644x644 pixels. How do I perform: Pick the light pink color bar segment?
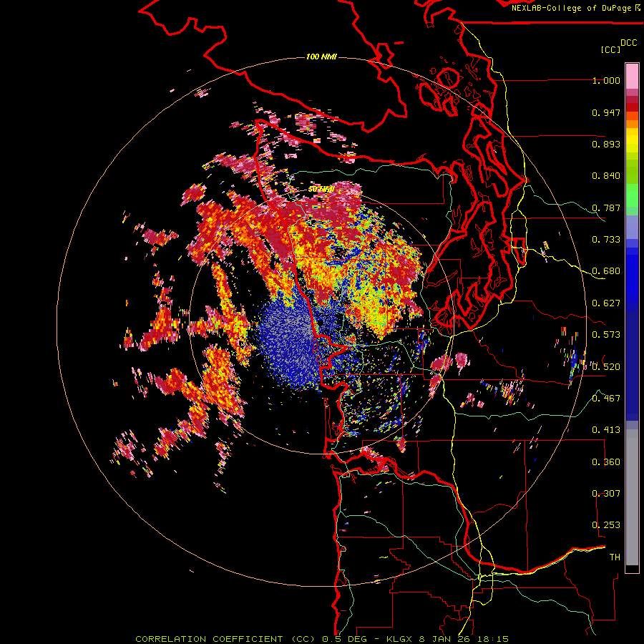click(632, 76)
